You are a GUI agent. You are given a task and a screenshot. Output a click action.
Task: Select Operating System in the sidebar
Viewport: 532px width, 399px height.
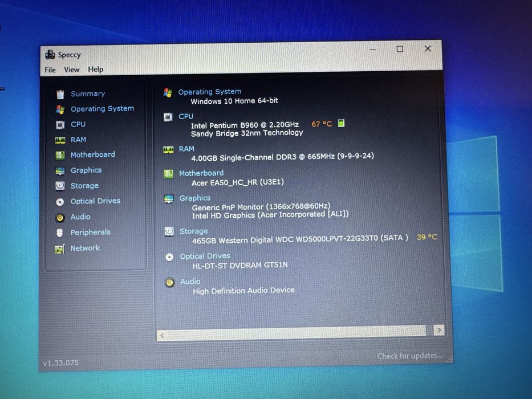102,108
